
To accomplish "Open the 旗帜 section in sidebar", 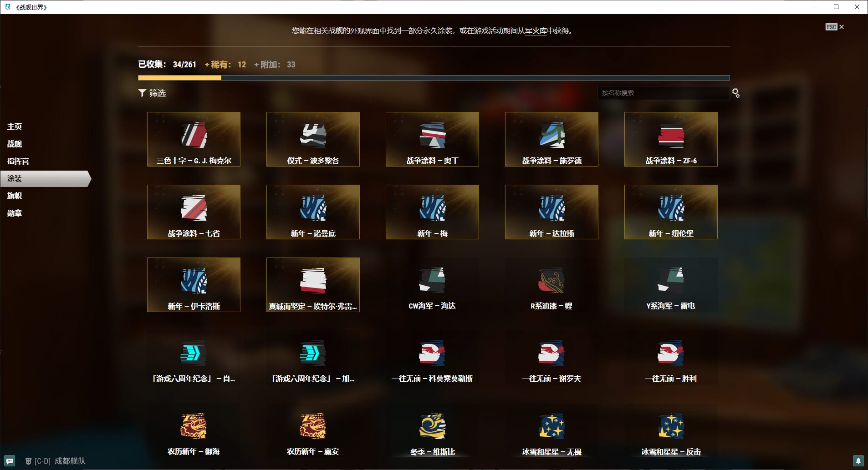I will 15,196.
